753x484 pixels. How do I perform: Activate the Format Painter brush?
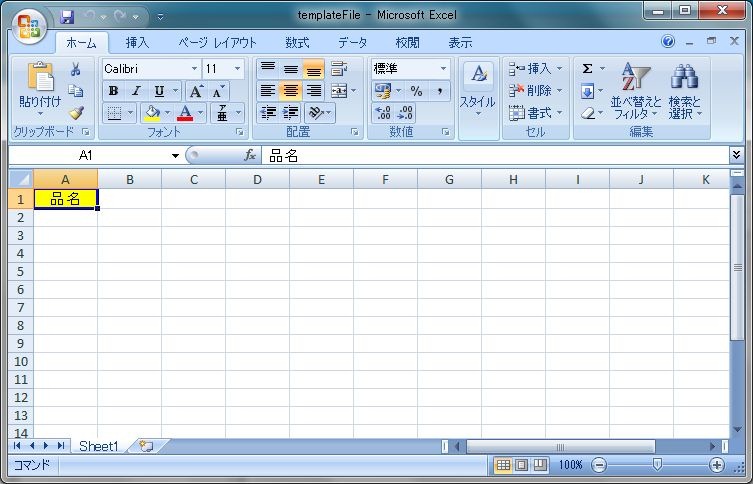click(75, 113)
